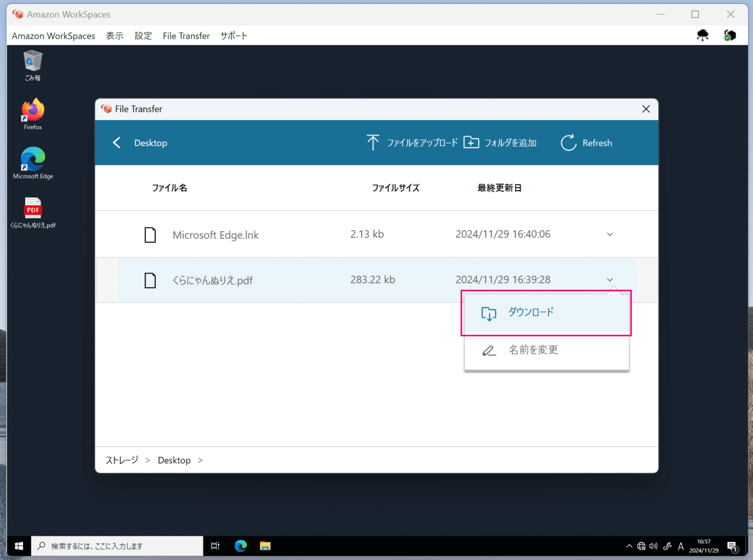The width and height of the screenshot is (753, 560).
Task: Select the Microsoft Edge desktop shortcut
Action: point(33,163)
